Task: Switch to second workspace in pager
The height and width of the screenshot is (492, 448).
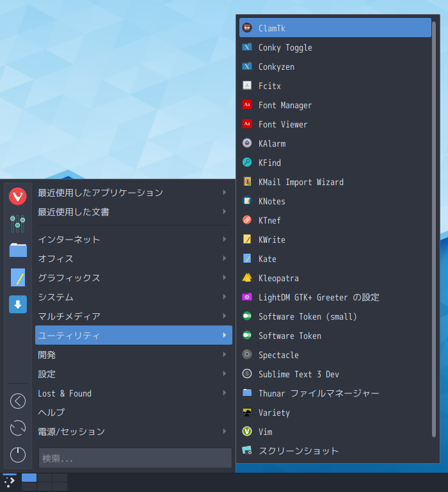Action: coord(45,477)
